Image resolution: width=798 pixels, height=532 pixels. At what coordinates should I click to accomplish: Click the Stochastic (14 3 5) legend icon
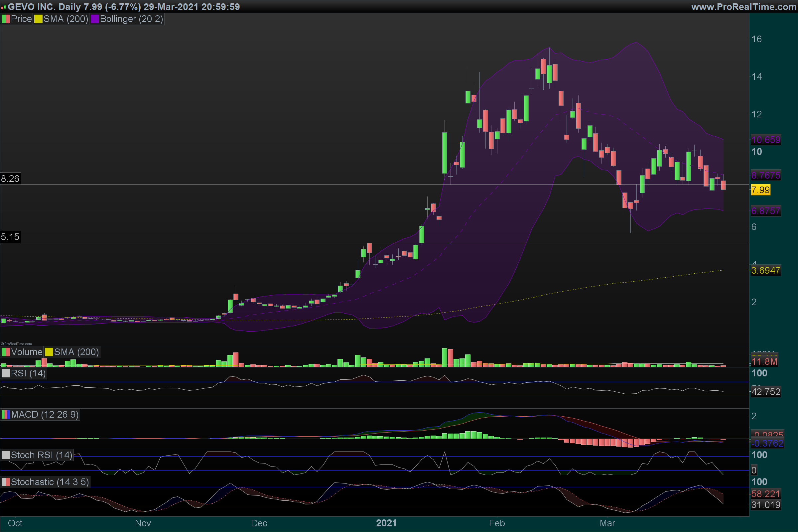point(6,482)
